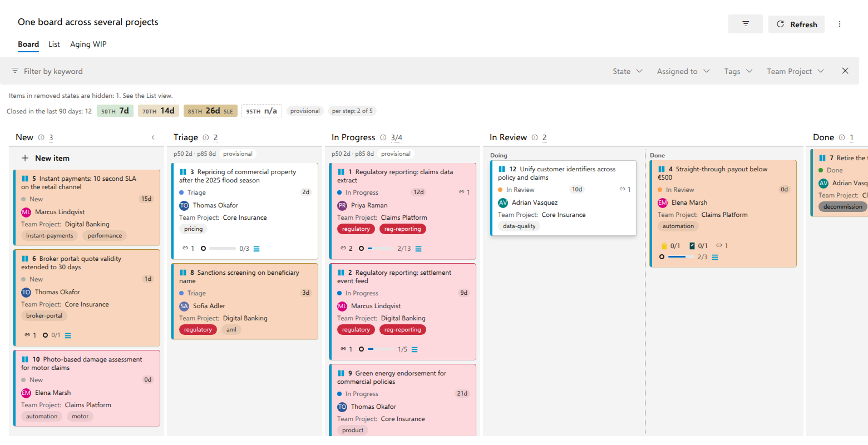Click the 0/3 progress bar on Repricing card
The image size is (868, 445).
tap(222, 249)
